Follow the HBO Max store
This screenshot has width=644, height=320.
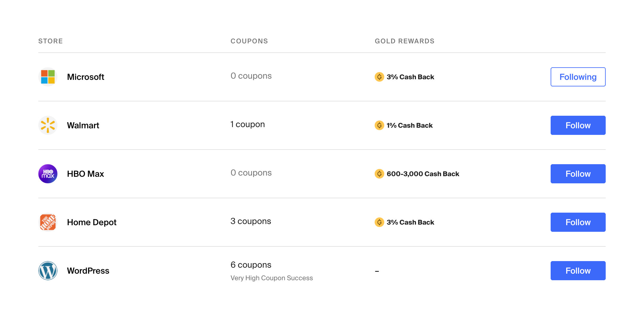578,174
